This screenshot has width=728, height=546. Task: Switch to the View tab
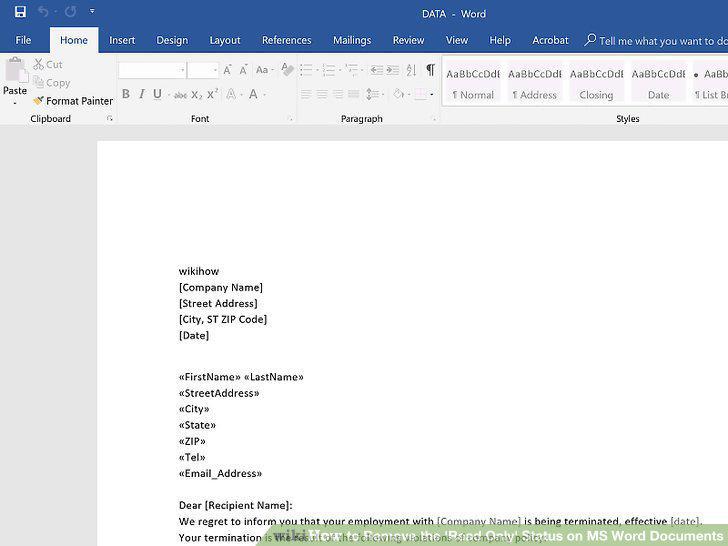coord(457,40)
